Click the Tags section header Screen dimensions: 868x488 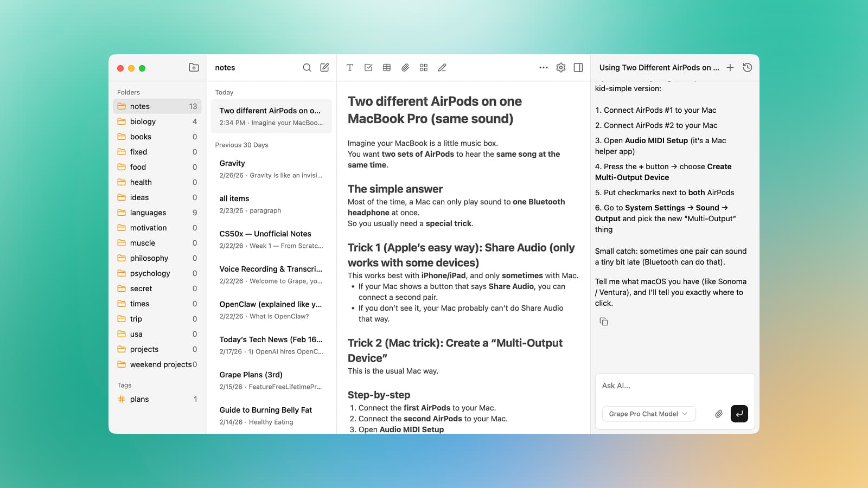click(124, 385)
